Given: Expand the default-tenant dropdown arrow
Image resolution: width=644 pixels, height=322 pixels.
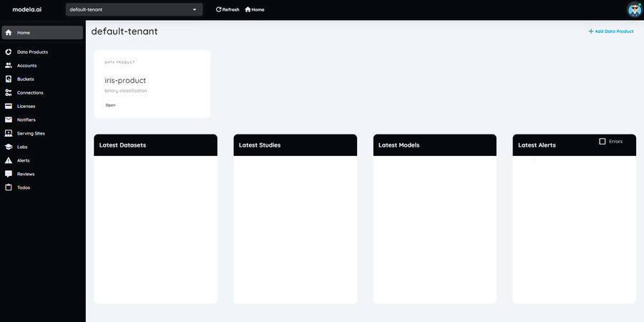Looking at the screenshot, I should tap(195, 10).
